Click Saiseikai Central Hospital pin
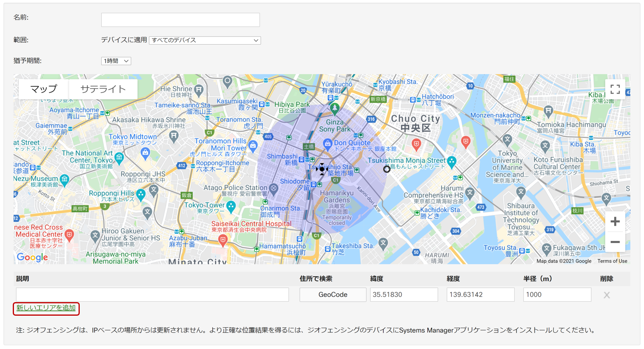This screenshot has height=349, width=644. [223, 241]
